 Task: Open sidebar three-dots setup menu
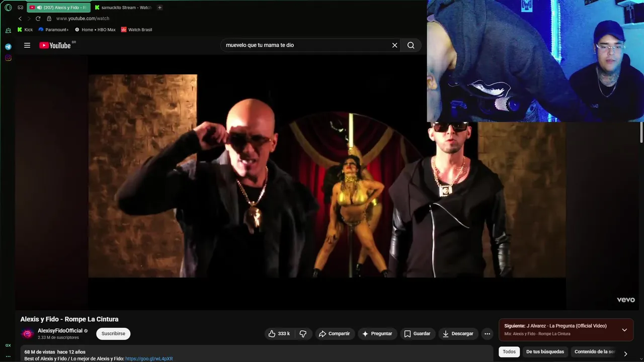[x=8, y=356]
